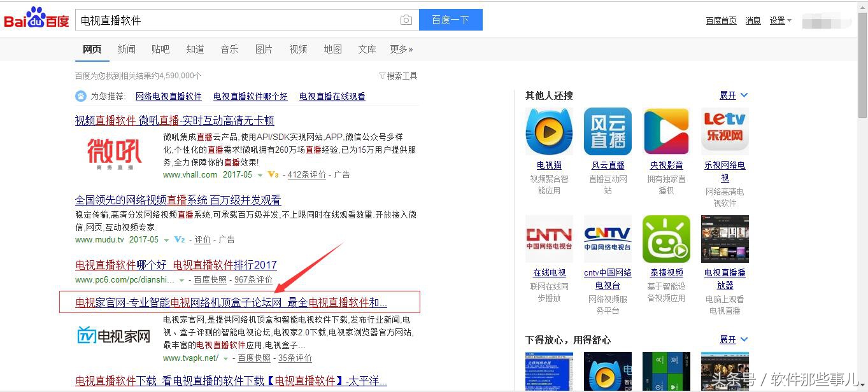Open dropdown arrow next to www.vhall.com date
The image size is (868, 392).
[x=260, y=175]
